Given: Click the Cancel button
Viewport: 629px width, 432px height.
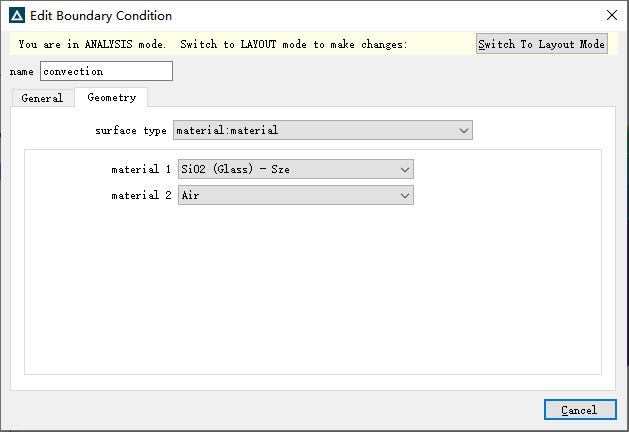Looking at the screenshot, I should (x=580, y=410).
